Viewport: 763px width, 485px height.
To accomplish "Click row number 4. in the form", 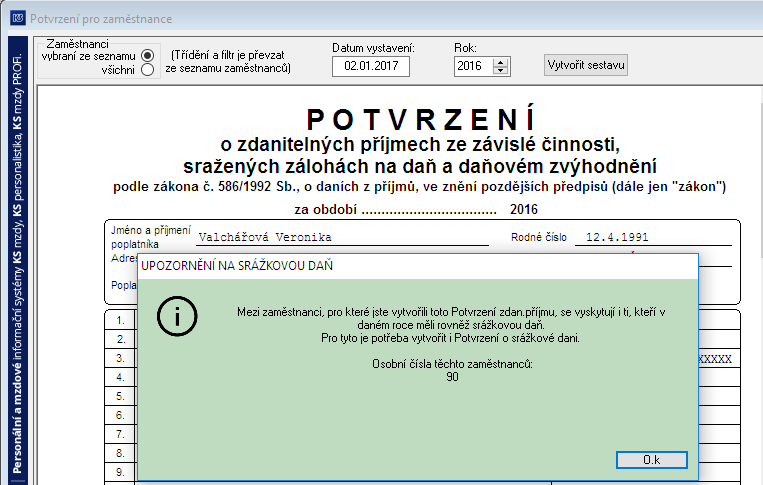I will (x=121, y=377).
